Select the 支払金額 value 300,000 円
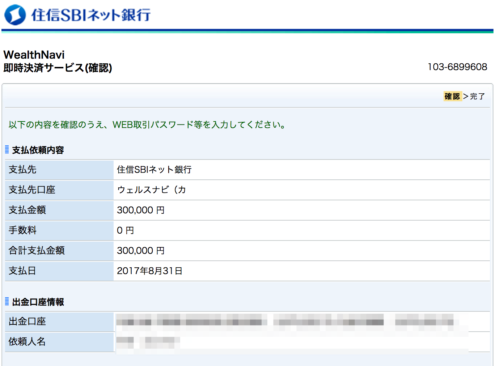Screen dimensions: 500x366 [141, 210]
